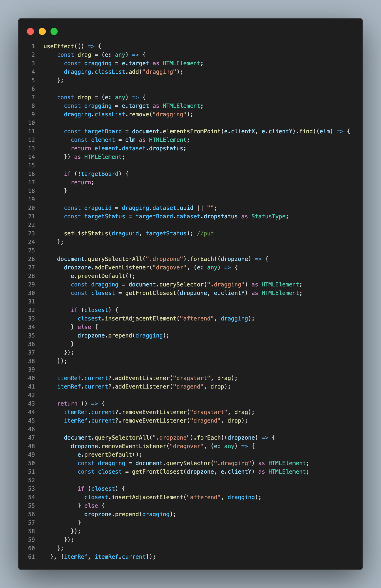Click the dragstart event string on line 40
The height and width of the screenshot is (588, 381).
tap(191, 378)
